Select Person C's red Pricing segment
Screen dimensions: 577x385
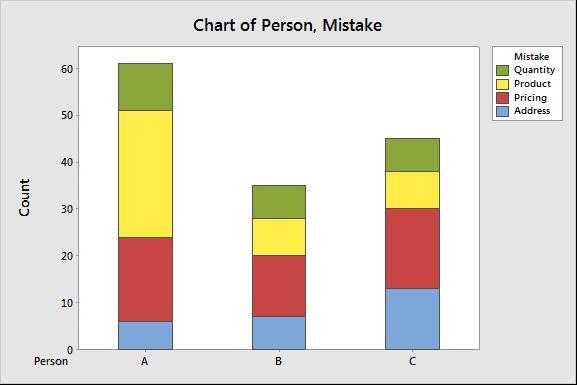[x=413, y=248]
